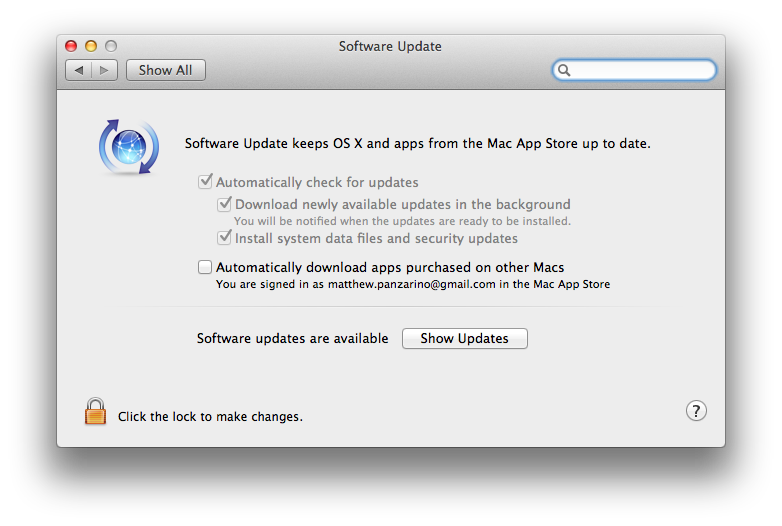
Task: Click 'You will be notified' note text
Action: tap(402, 221)
